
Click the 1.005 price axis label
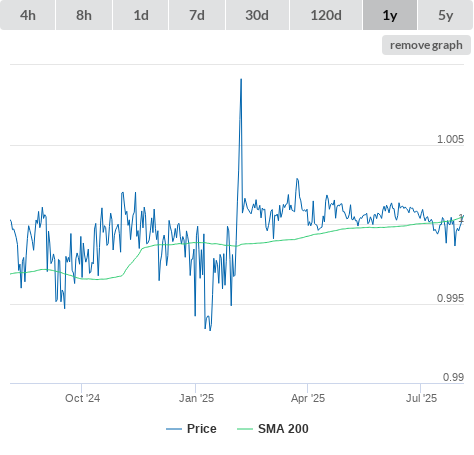(x=450, y=139)
